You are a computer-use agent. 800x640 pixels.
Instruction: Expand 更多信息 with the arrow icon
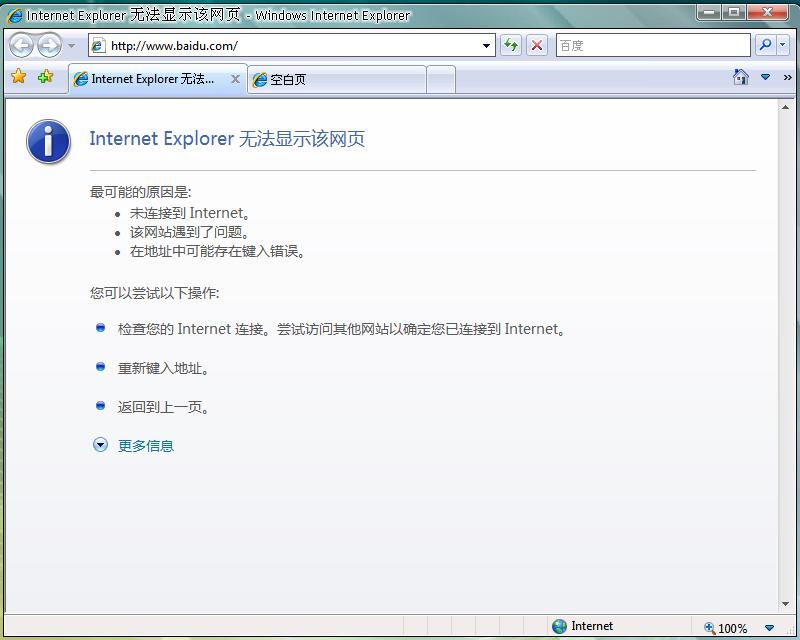click(x=101, y=445)
